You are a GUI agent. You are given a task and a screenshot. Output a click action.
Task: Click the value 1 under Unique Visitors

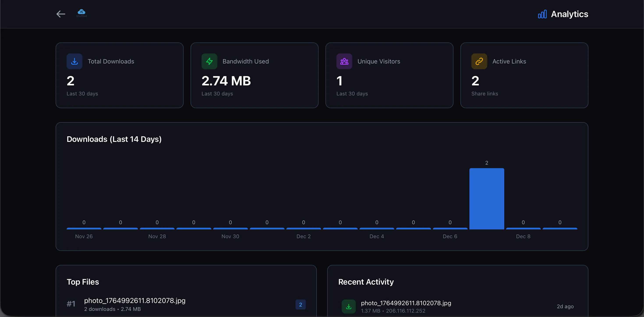[x=339, y=81]
